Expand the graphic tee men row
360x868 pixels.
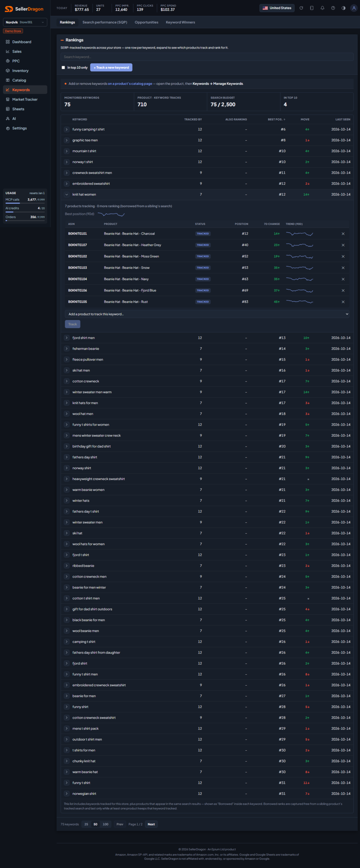(67, 140)
